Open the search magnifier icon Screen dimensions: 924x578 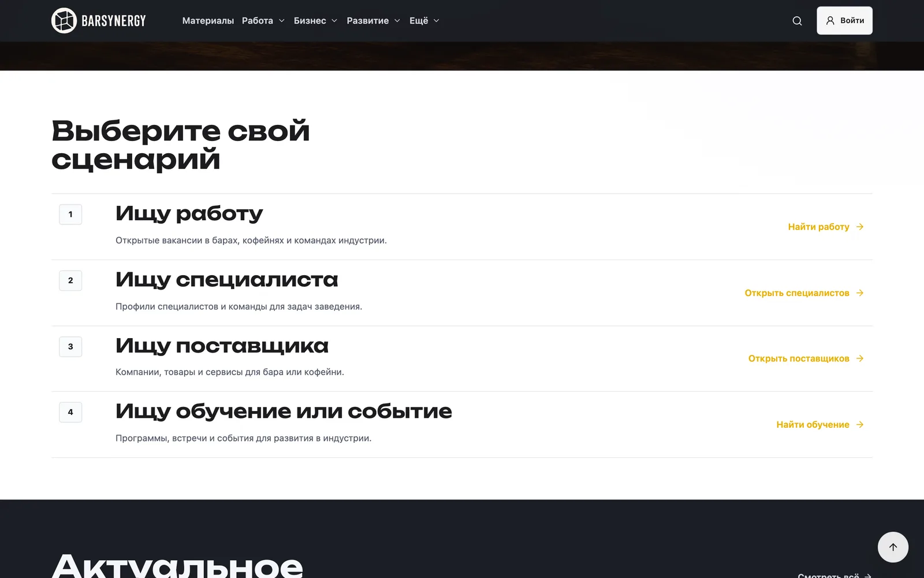coord(797,21)
